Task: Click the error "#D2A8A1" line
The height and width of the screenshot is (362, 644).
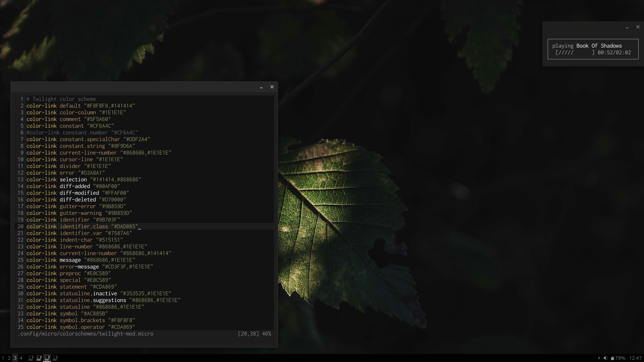Action: pyautogui.click(x=66, y=173)
